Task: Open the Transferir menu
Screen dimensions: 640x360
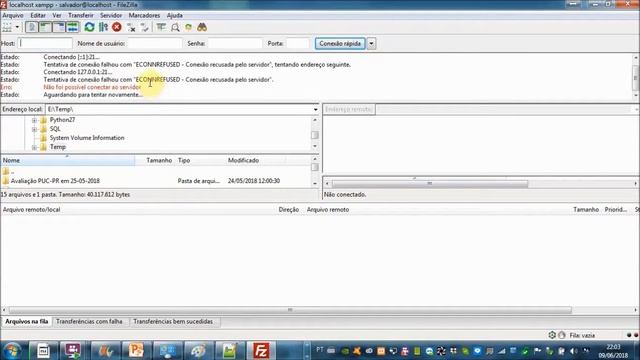Action: [x=81, y=15]
